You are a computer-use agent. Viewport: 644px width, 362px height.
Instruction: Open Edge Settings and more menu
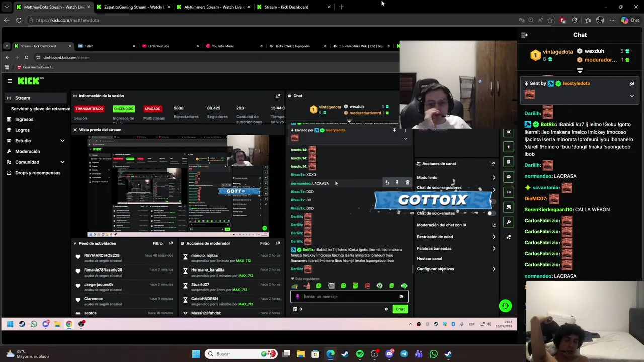(612, 20)
